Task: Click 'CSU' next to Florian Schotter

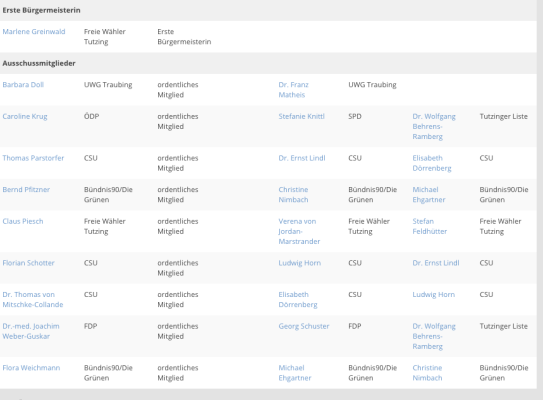Action: click(x=91, y=263)
